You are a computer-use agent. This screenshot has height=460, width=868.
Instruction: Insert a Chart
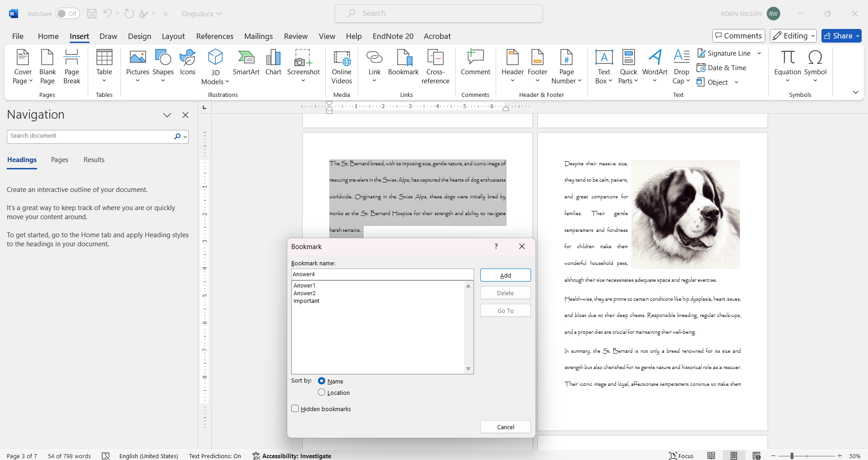coord(273,66)
